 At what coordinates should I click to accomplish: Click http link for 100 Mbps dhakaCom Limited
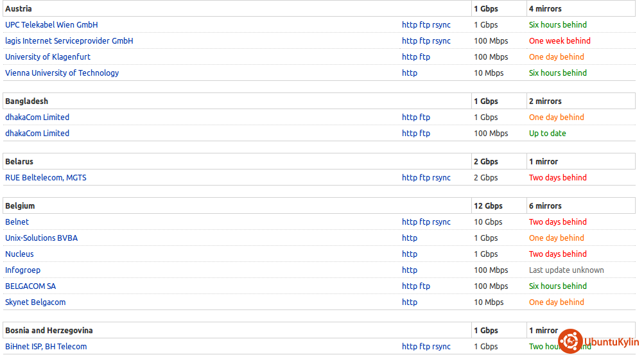(x=409, y=134)
